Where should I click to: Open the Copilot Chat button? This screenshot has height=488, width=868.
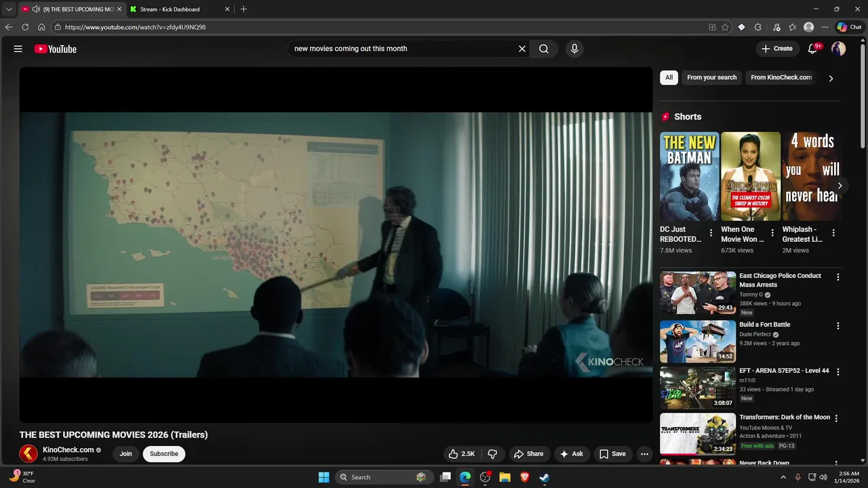pos(849,27)
